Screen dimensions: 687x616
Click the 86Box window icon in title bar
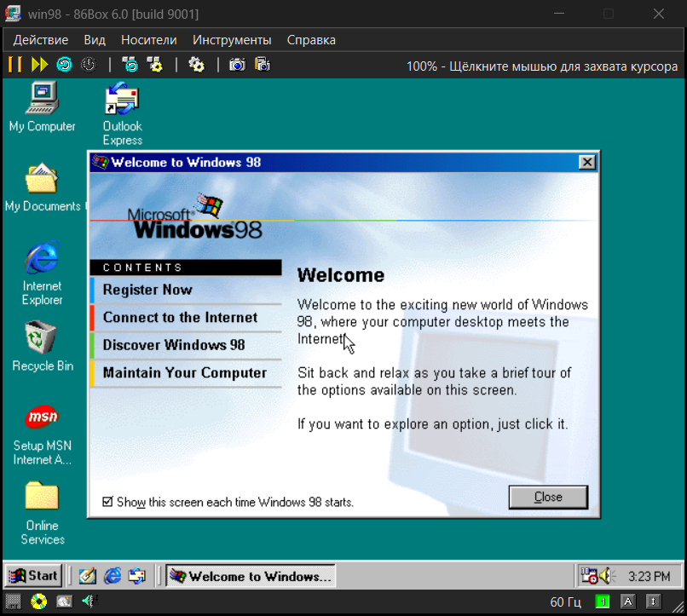tap(12, 14)
